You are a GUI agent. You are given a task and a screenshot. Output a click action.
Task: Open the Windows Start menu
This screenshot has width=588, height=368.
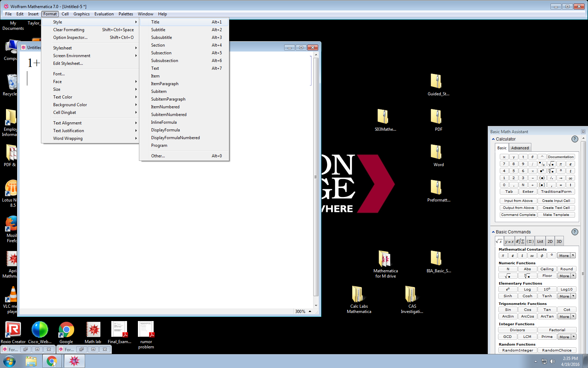tap(9, 361)
